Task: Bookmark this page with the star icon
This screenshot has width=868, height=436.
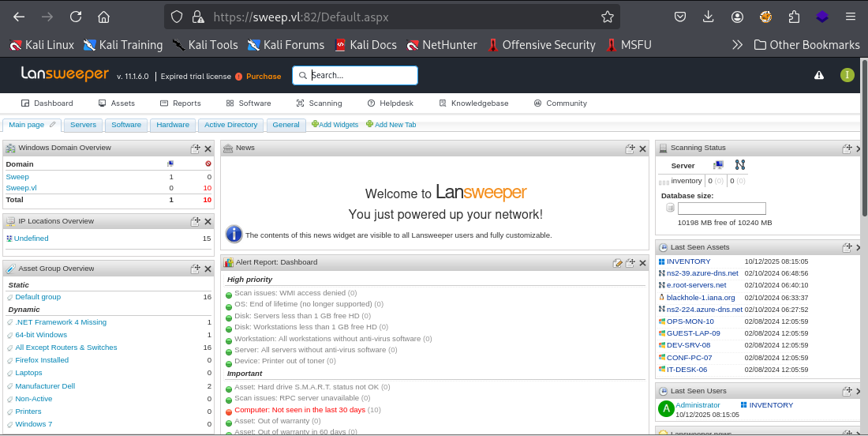Action: click(x=607, y=17)
